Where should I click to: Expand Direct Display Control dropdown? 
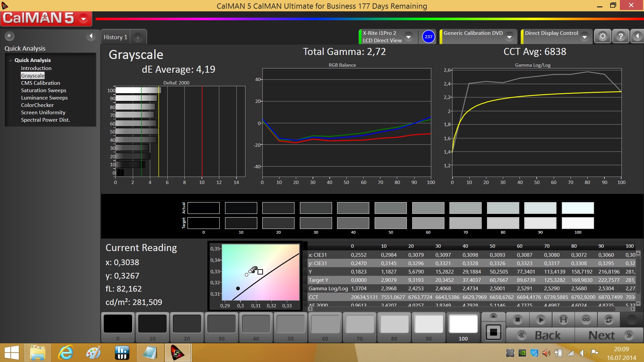[585, 37]
